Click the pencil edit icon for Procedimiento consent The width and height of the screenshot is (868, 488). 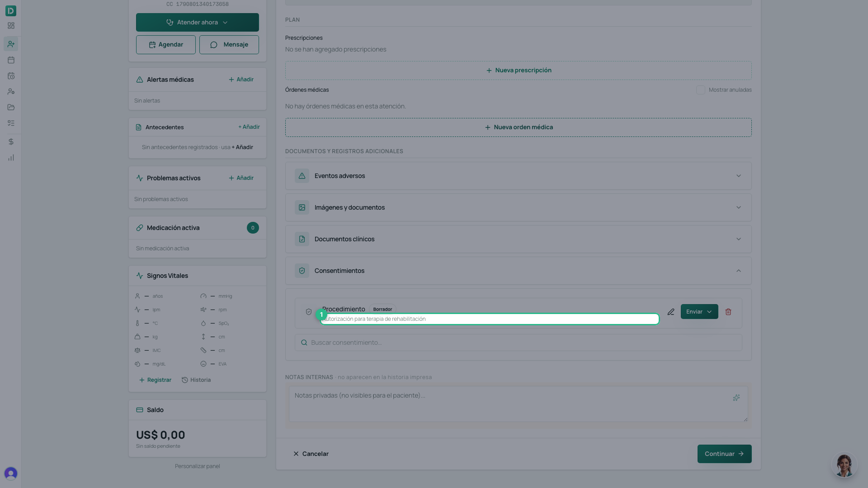pyautogui.click(x=671, y=312)
